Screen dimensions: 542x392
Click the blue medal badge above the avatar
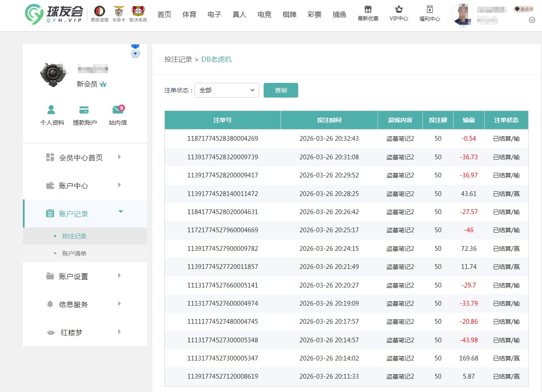(x=135, y=52)
